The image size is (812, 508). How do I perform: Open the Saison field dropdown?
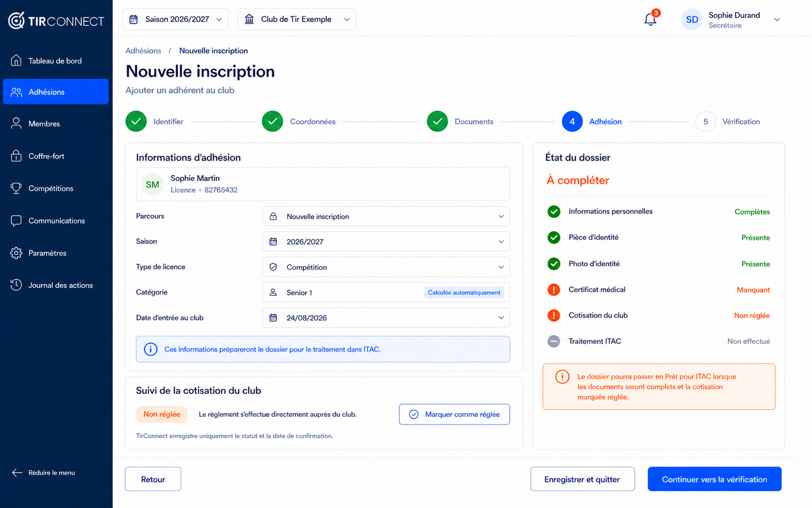pyautogui.click(x=386, y=242)
